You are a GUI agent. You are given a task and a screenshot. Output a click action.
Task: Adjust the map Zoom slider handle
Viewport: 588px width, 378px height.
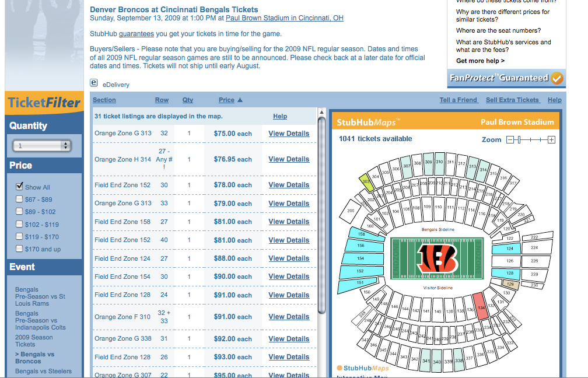point(519,140)
